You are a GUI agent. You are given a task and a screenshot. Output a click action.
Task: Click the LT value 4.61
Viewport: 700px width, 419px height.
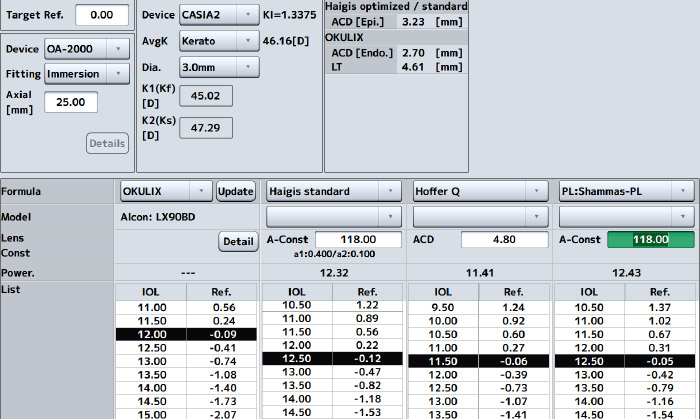click(413, 67)
